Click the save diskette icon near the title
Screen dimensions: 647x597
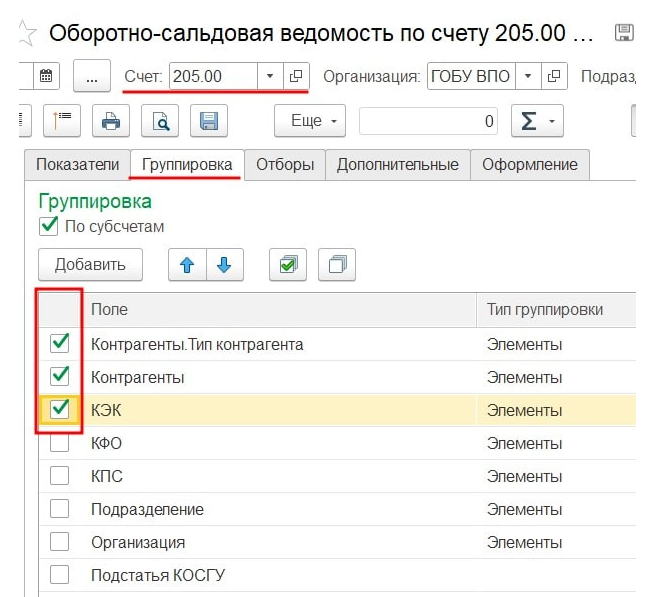coord(623,32)
